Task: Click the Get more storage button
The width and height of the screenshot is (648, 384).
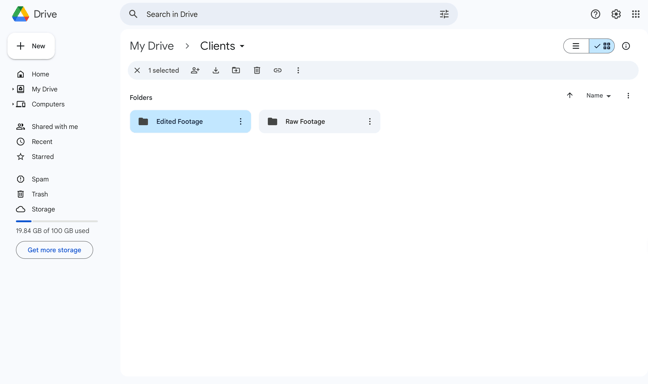Action: [x=54, y=250]
